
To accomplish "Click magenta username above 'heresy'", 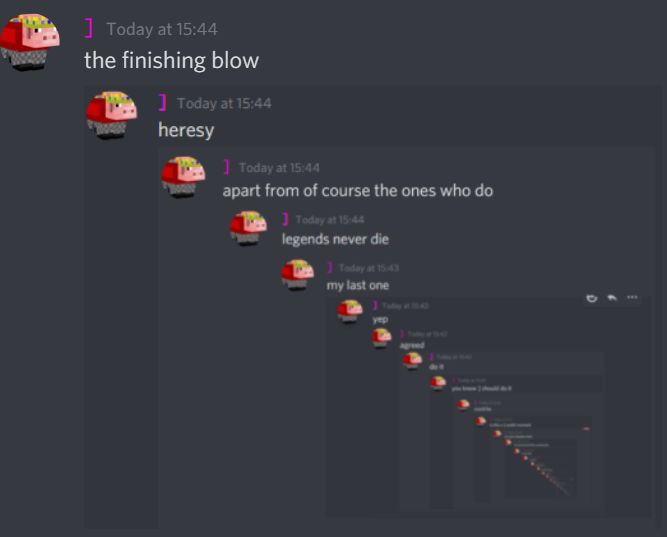I will coord(162,103).
